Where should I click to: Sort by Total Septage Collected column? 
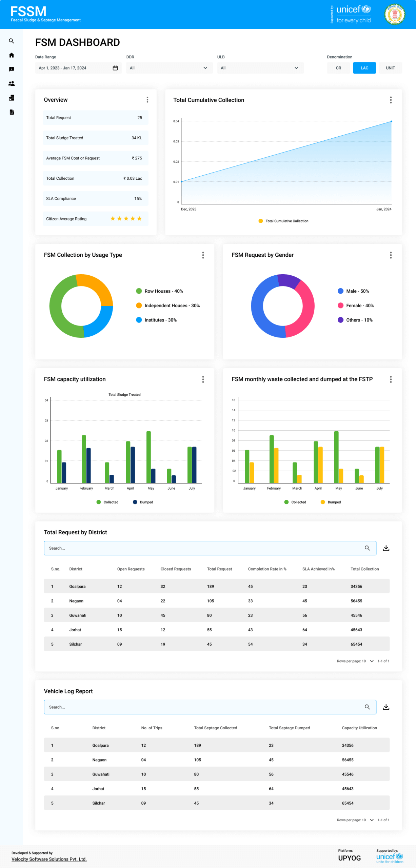click(x=215, y=728)
